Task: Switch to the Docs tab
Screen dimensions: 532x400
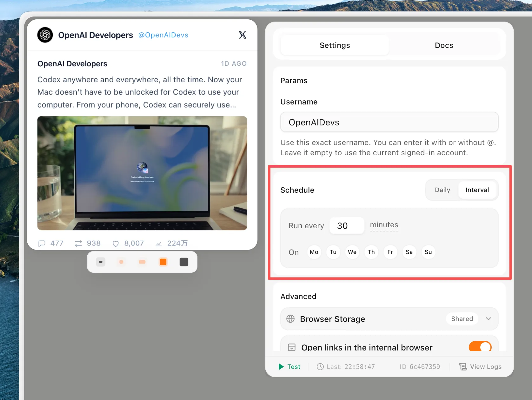Action: click(444, 45)
